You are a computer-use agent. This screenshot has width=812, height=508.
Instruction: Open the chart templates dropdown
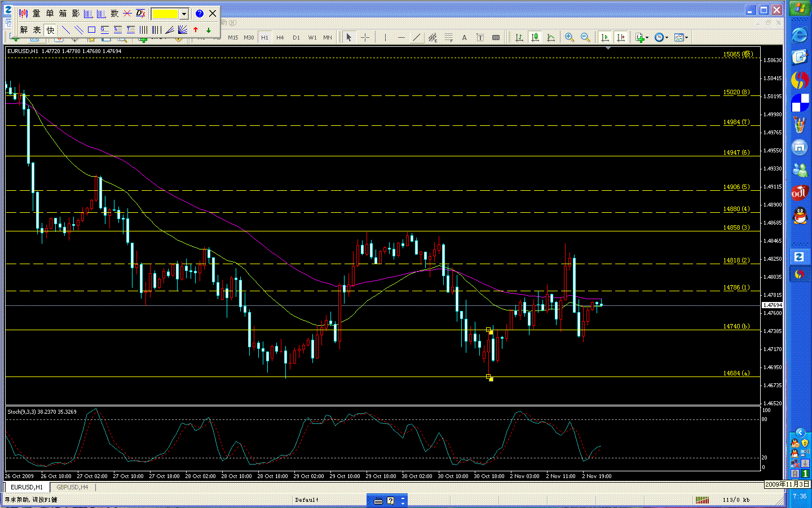tap(681, 37)
